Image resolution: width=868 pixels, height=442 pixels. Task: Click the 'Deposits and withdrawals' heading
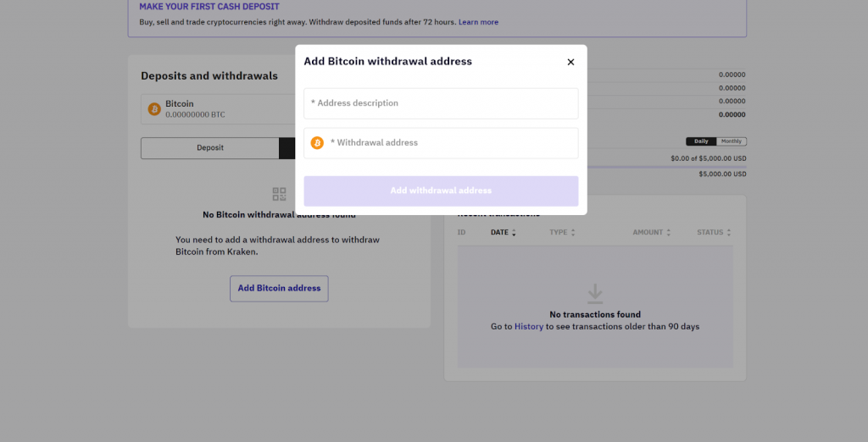pos(209,76)
